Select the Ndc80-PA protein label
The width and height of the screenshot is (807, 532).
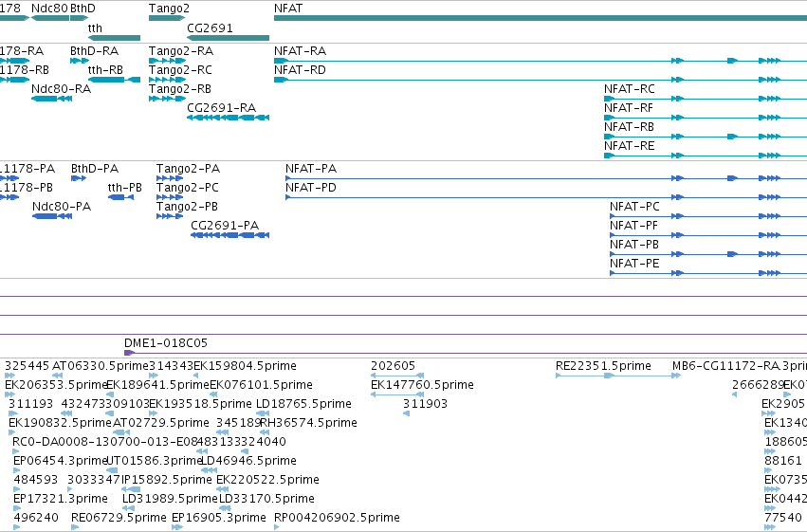[62, 207]
